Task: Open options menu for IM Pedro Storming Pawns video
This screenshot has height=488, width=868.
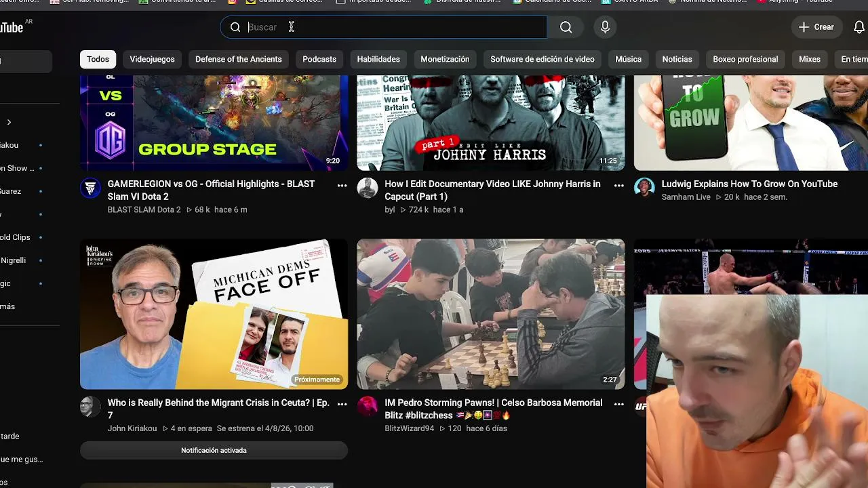Action: point(618,404)
